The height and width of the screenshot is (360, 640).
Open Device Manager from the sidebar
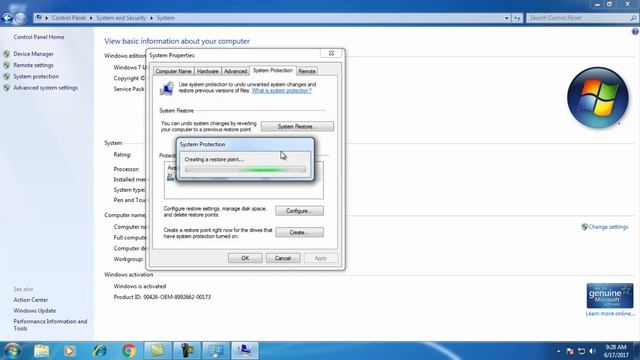33,54
